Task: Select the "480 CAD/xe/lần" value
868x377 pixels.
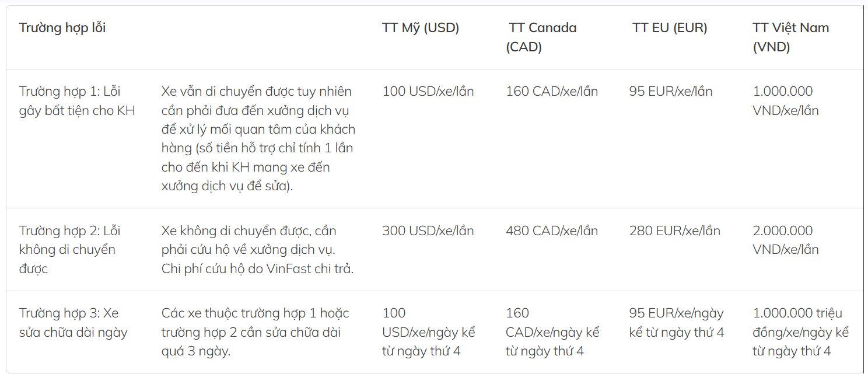Action: 552,231
